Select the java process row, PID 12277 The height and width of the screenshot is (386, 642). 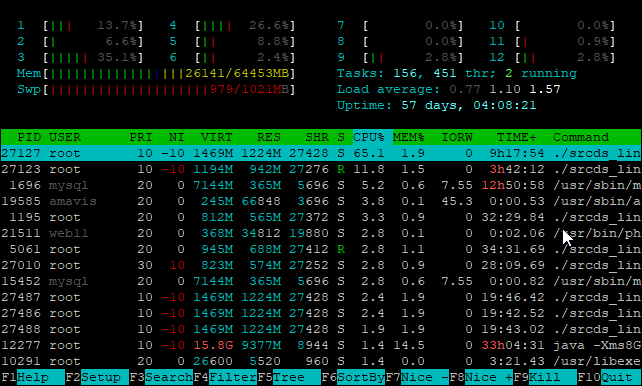[x=321, y=345]
